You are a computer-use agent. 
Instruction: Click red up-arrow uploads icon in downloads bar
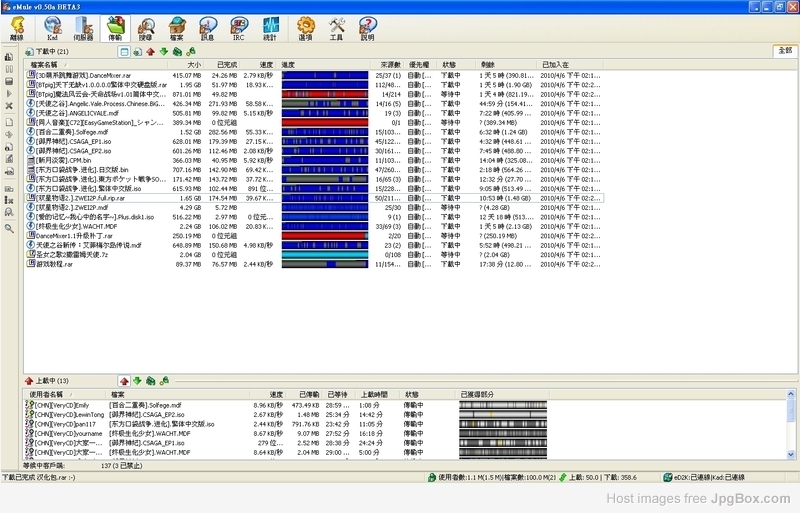pos(151,52)
